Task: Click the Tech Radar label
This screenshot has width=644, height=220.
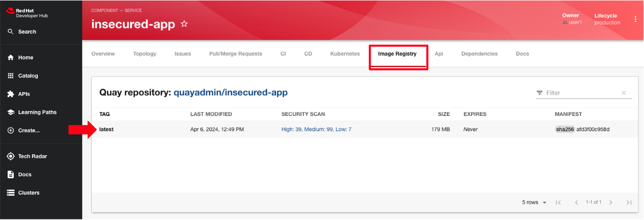Action: tap(33, 156)
